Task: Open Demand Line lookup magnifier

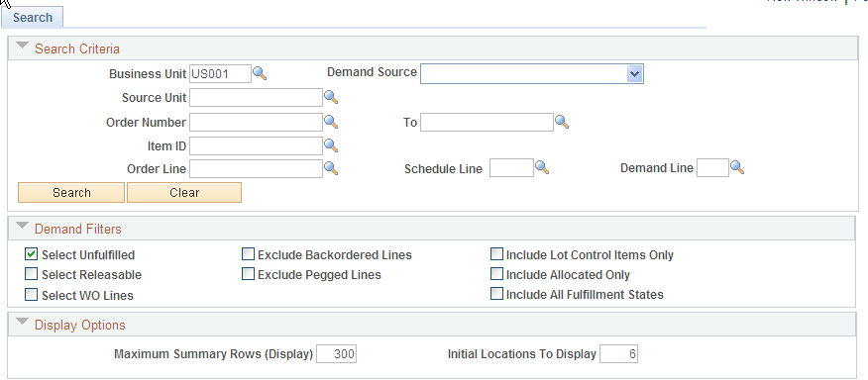Action: coord(737,167)
